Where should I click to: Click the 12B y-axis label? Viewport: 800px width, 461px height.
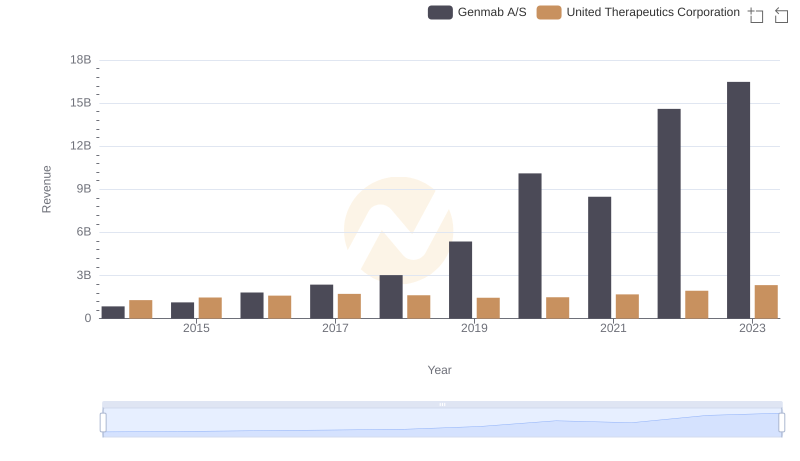click(81, 146)
